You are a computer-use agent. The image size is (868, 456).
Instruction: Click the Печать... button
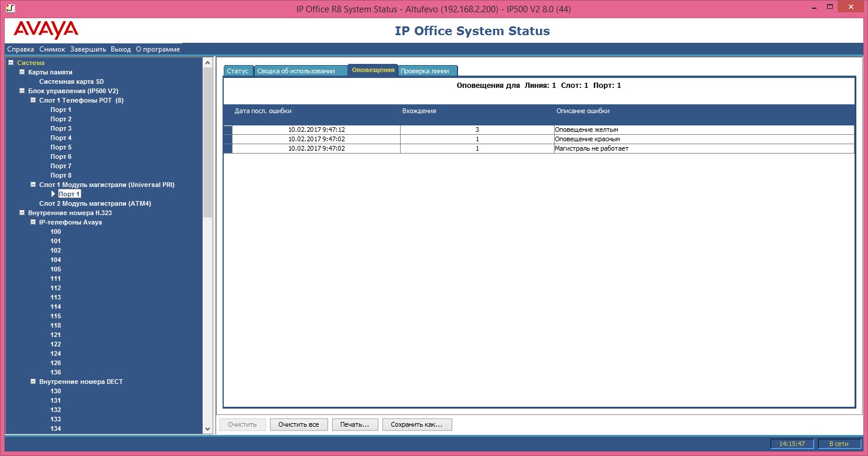[x=354, y=424]
